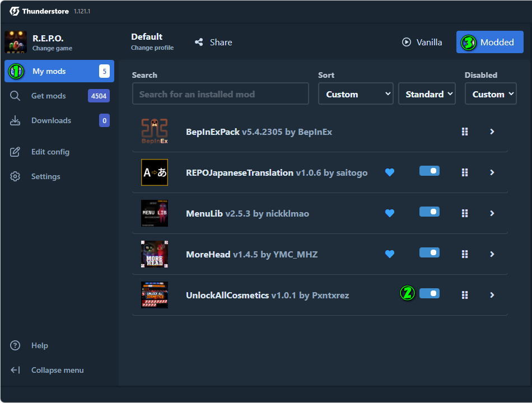The height and width of the screenshot is (403, 532).
Task: Open Change profile link
Action: pyautogui.click(x=152, y=48)
